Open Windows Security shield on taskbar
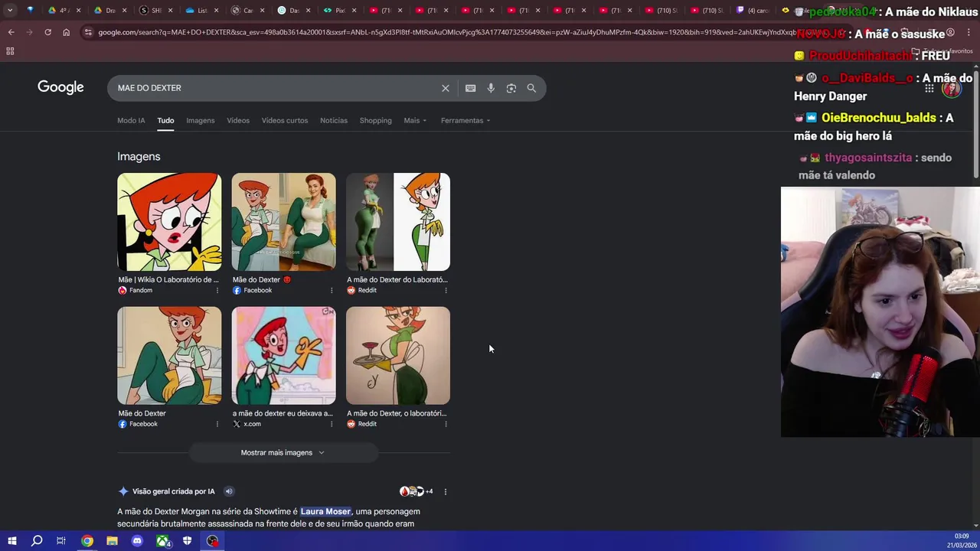 tap(187, 541)
